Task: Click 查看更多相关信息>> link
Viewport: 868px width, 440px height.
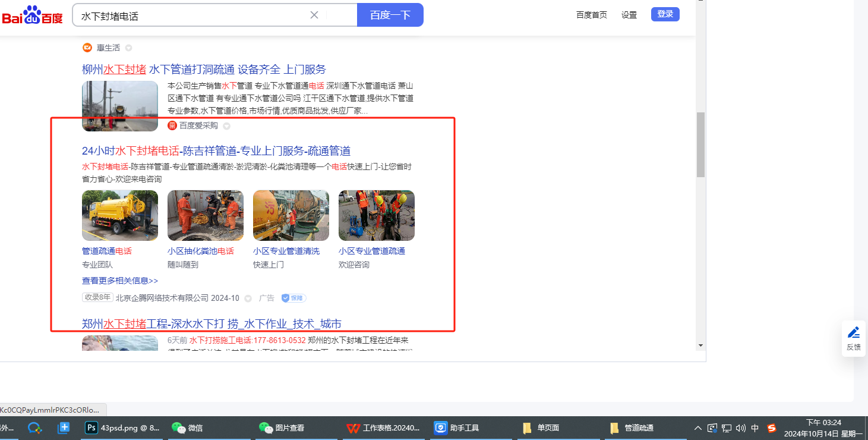Action: pos(120,281)
